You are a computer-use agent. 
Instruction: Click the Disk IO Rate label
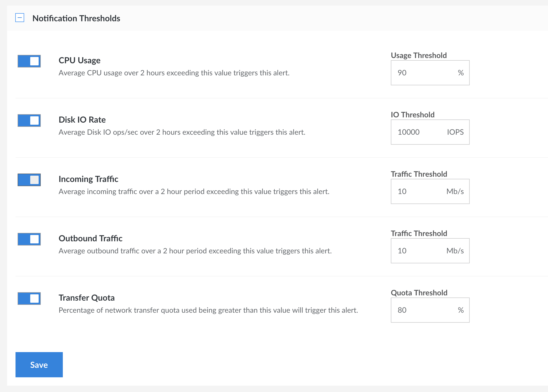click(82, 120)
